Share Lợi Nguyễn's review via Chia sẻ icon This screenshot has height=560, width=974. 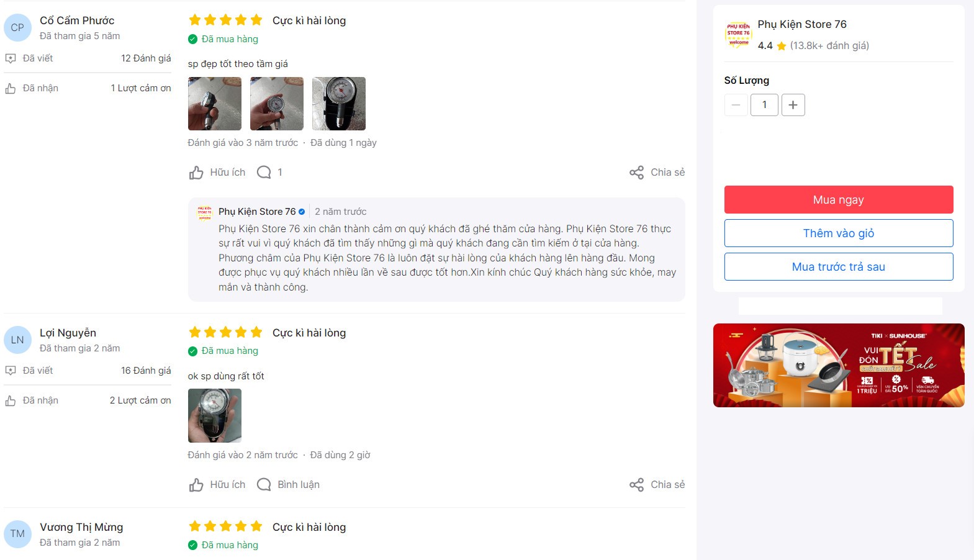[x=657, y=485]
